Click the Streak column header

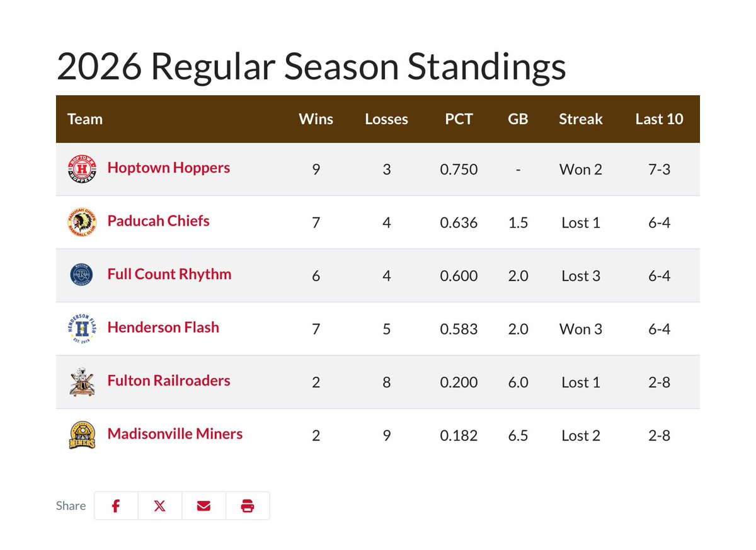581,119
